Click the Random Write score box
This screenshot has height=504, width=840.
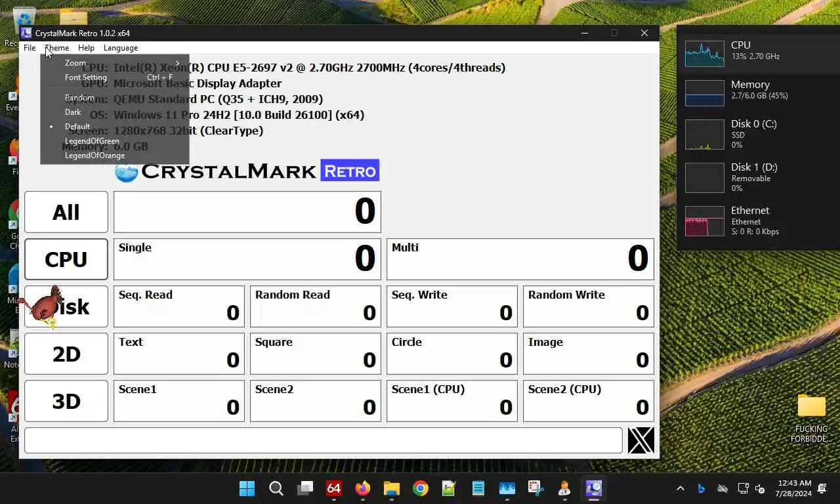click(589, 306)
